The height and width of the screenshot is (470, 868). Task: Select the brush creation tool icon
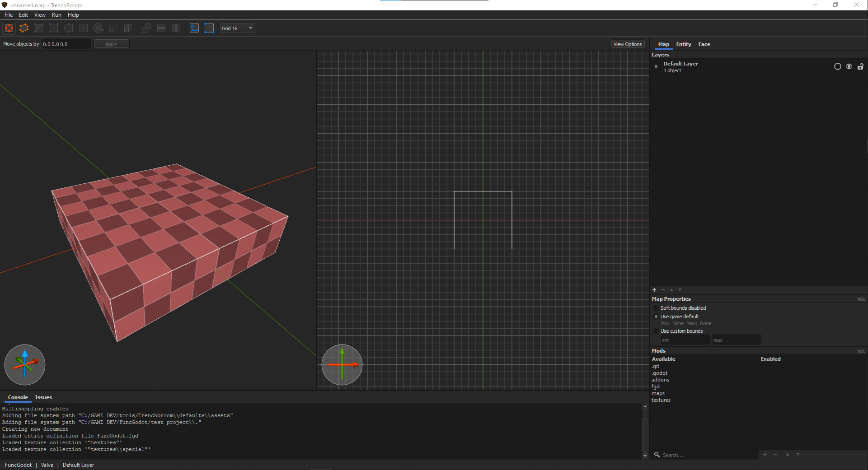(x=9, y=28)
